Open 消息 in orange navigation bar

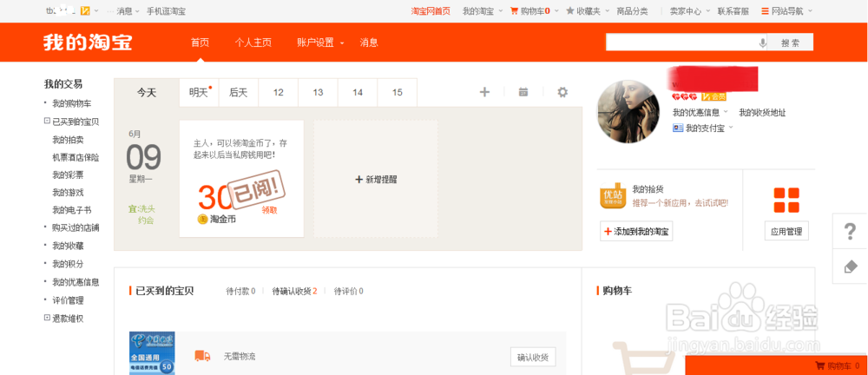(369, 43)
